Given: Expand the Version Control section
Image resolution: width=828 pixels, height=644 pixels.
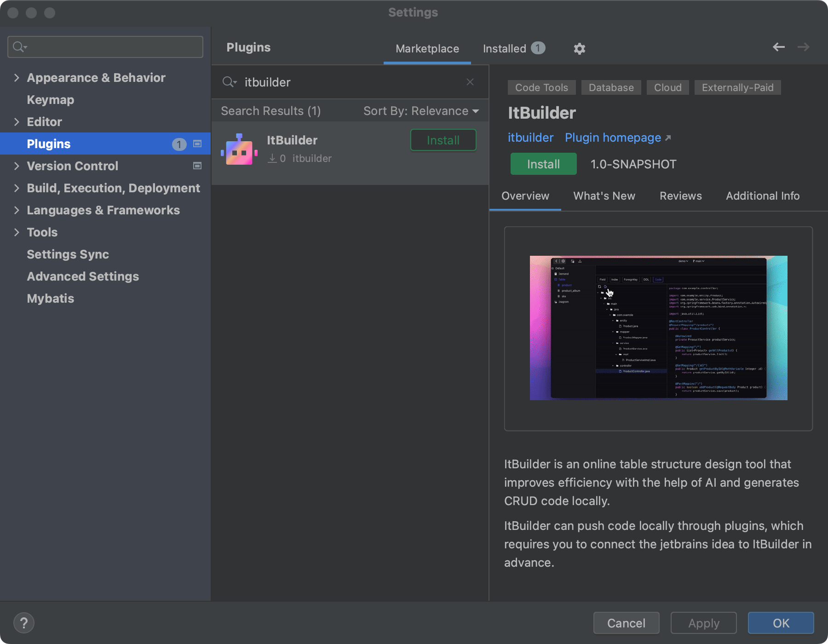Looking at the screenshot, I should tap(17, 166).
